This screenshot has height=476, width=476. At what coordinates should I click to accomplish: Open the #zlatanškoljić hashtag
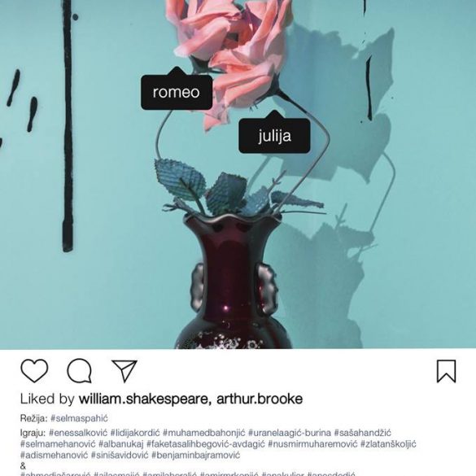click(x=388, y=443)
